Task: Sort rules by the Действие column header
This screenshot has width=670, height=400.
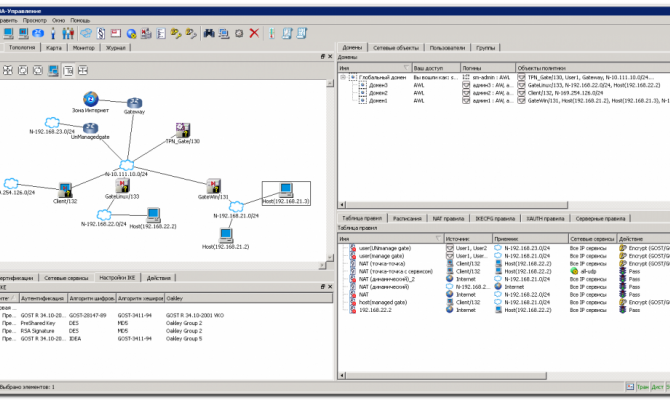Action: tap(644, 238)
